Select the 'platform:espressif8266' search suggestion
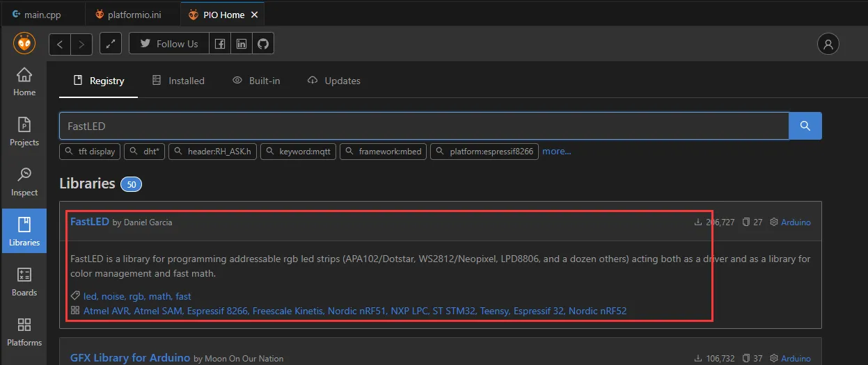 pyautogui.click(x=484, y=151)
